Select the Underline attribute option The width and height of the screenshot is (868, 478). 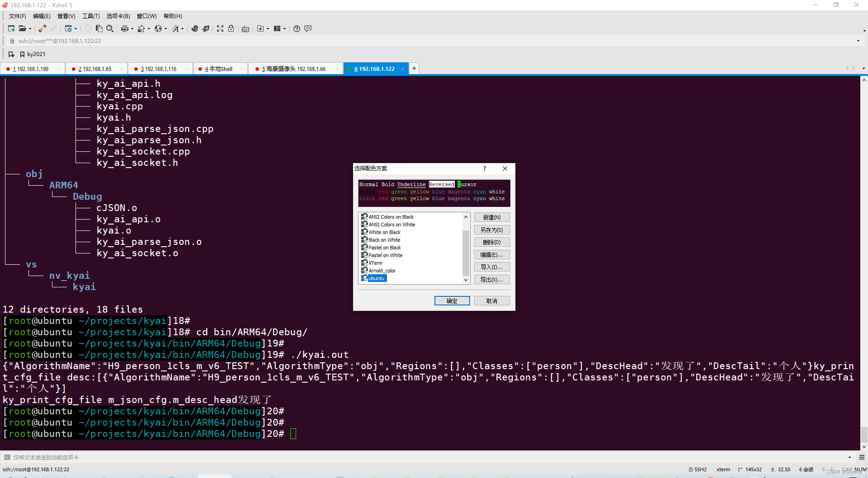410,184
